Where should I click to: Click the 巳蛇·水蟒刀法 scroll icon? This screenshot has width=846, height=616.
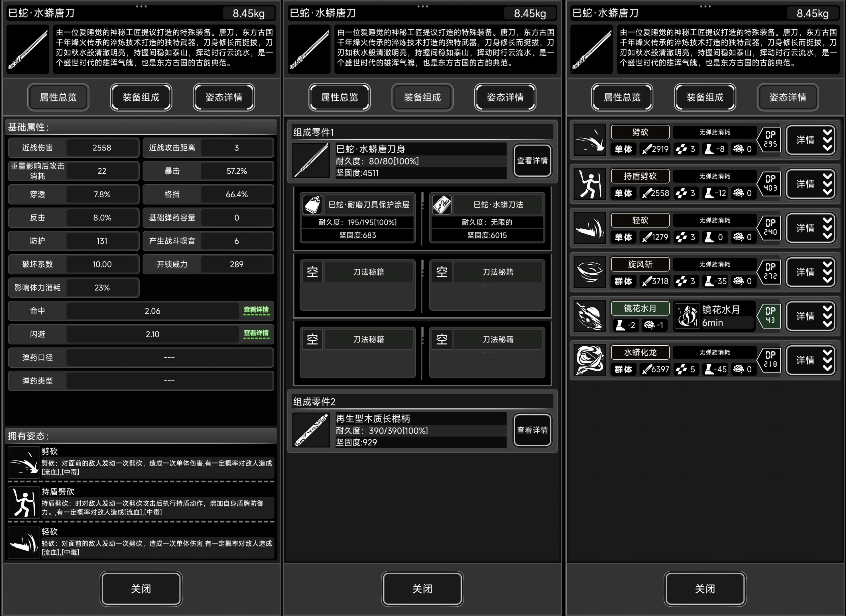coord(442,204)
